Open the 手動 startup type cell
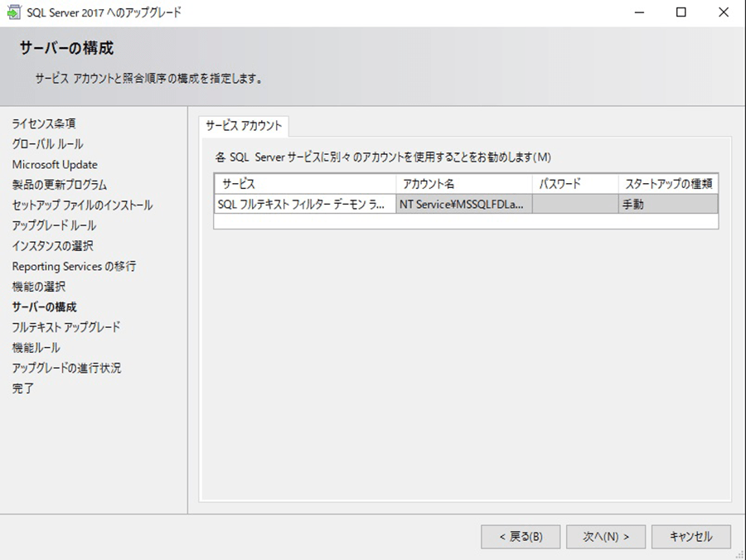This screenshot has width=746, height=560. coord(668,205)
